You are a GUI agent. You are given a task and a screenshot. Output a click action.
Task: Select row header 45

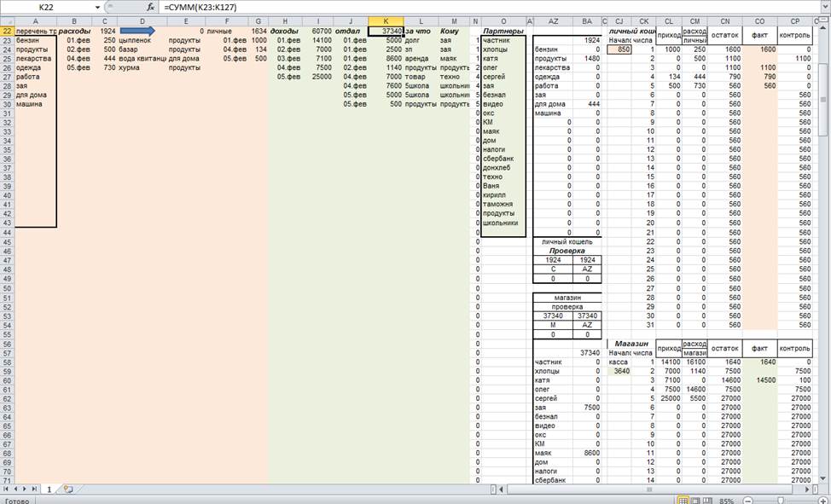(8, 241)
